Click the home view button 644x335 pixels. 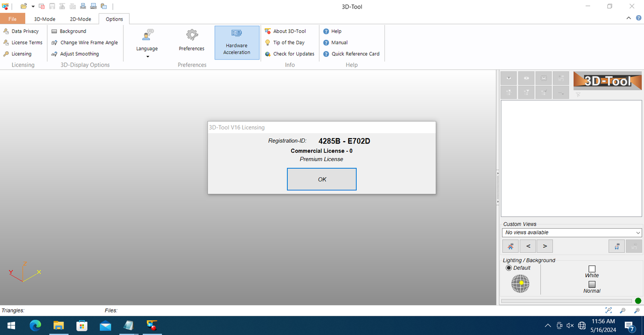coord(510,246)
